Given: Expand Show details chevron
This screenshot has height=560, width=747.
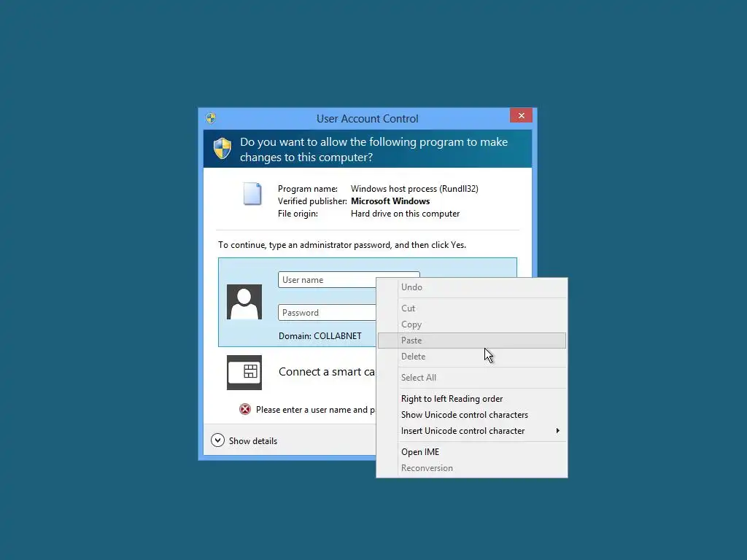Looking at the screenshot, I should pyautogui.click(x=217, y=440).
